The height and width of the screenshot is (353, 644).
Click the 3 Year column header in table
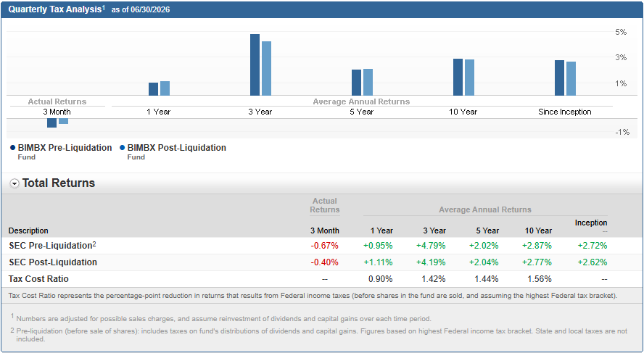(x=434, y=231)
